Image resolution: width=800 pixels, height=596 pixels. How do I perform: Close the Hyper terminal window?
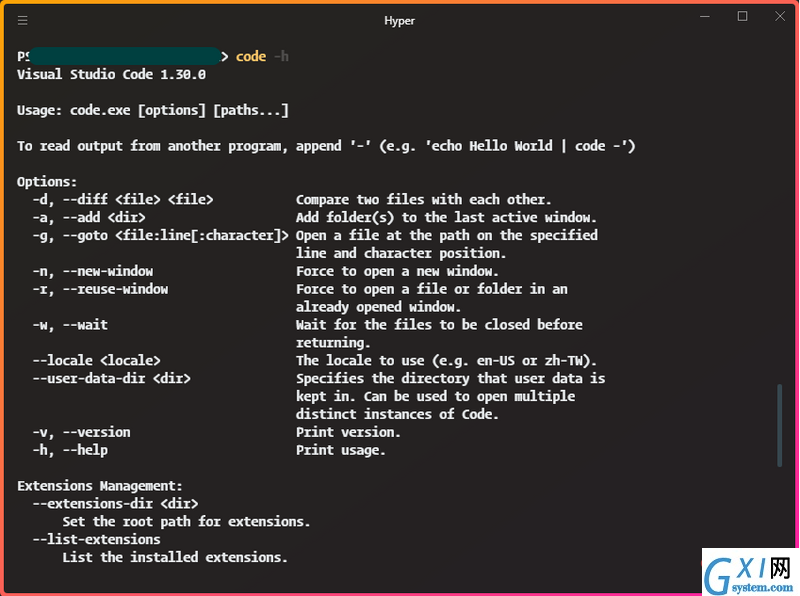point(780,17)
